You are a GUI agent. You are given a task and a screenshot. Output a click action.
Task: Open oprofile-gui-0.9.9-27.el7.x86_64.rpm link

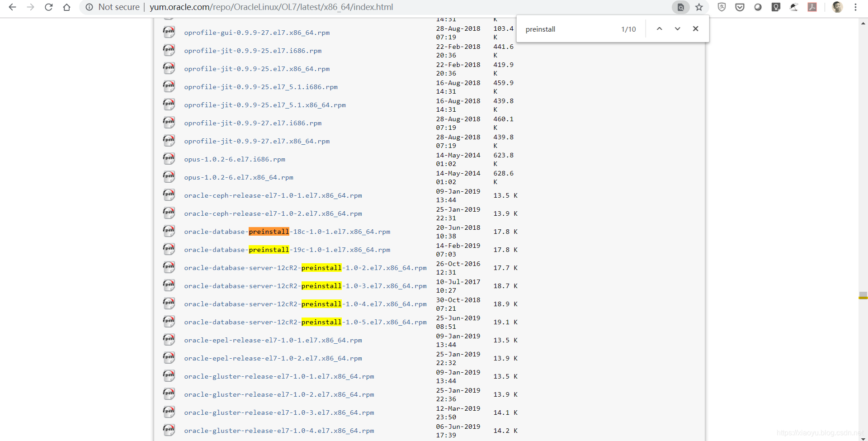point(257,33)
